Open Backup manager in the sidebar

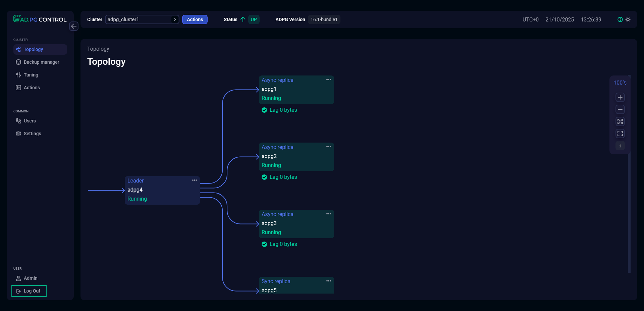point(41,62)
